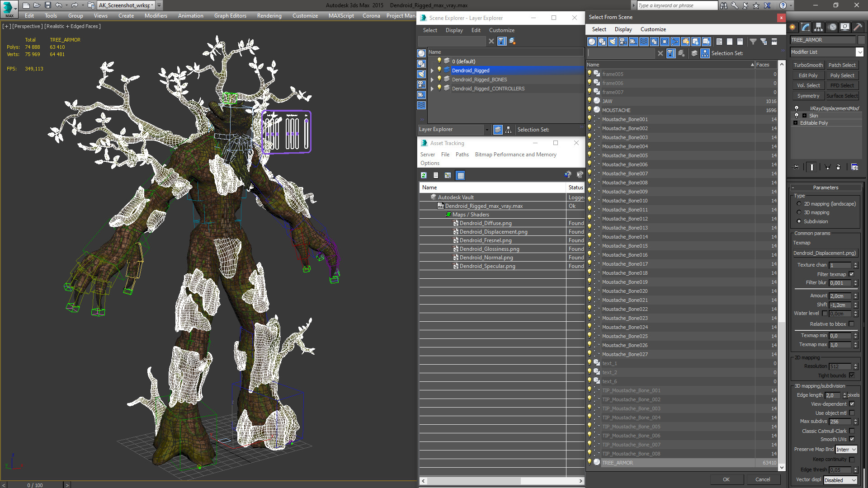Click Sort by Hierarchy icon in Select From Scene
The height and width of the screenshot is (488, 868).
click(x=705, y=53)
